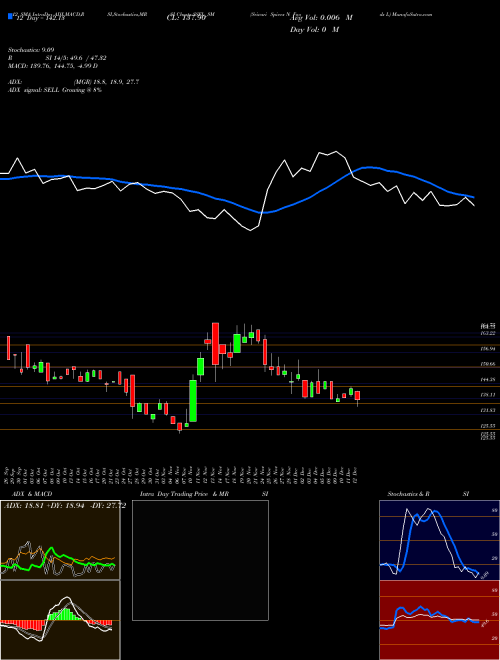Image resolution: width=500 pixels, height=660 pixels.
Task: Click the 'MACD: 139.76, 144.75, -4.99' line
Action: (x=53, y=66)
